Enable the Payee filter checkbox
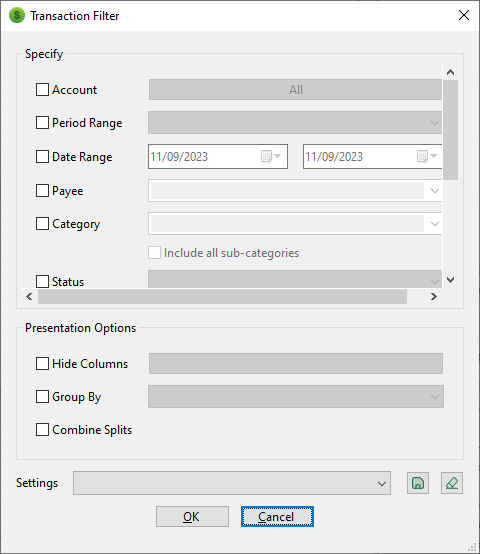Image resolution: width=480 pixels, height=554 pixels. pyautogui.click(x=42, y=191)
